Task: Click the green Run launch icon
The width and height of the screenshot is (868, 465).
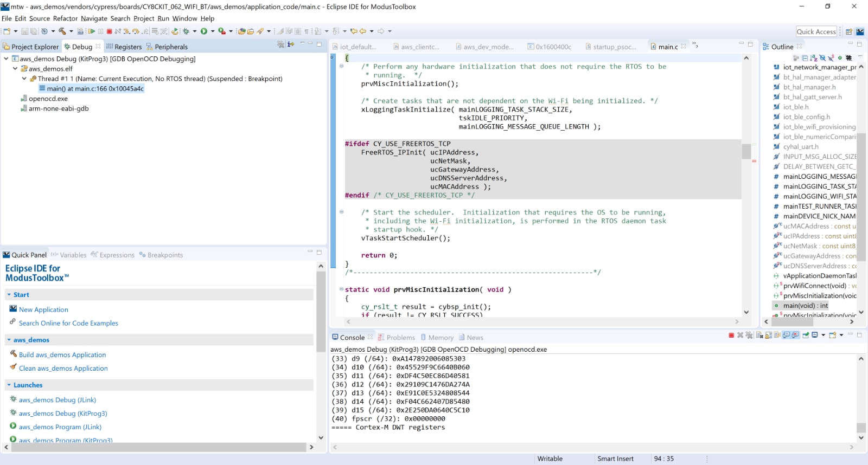Action: pos(204,31)
